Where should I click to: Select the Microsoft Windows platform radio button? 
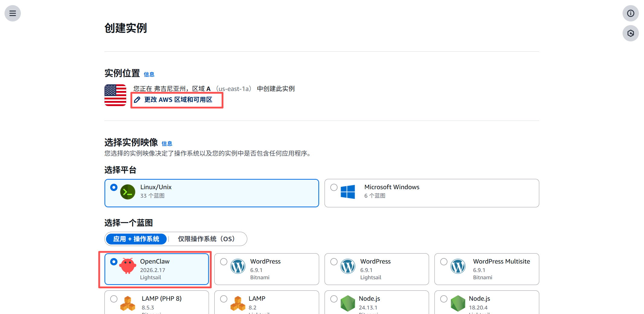pos(334,187)
